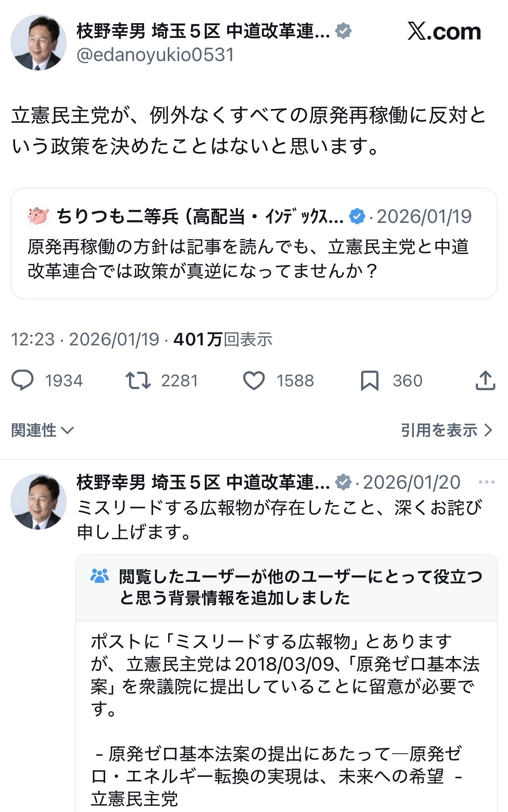
Task: Click the reply author's profile photo
Action: pos(38,501)
